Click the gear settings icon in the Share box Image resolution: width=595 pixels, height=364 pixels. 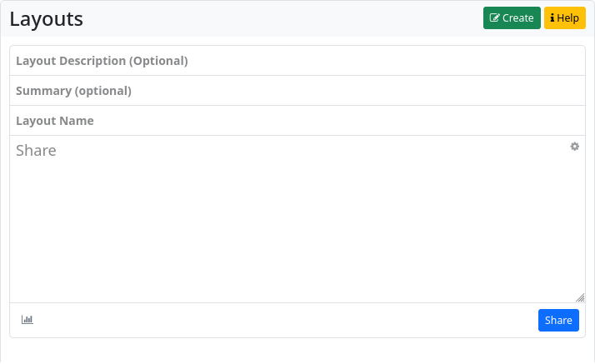574,147
